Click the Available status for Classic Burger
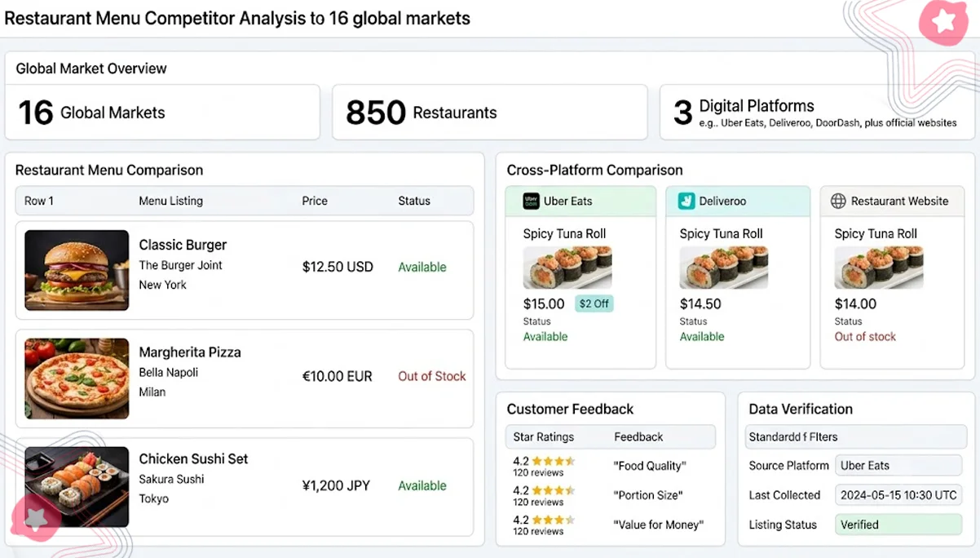Image resolution: width=980 pixels, height=558 pixels. 422,267
